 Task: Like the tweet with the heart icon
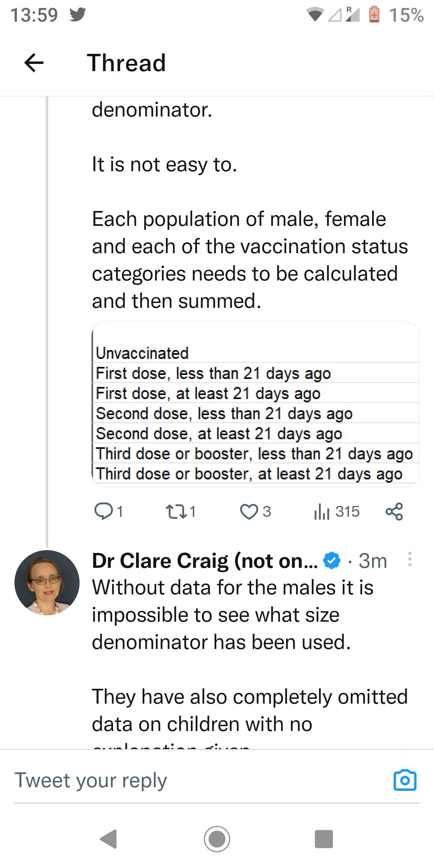249,512
